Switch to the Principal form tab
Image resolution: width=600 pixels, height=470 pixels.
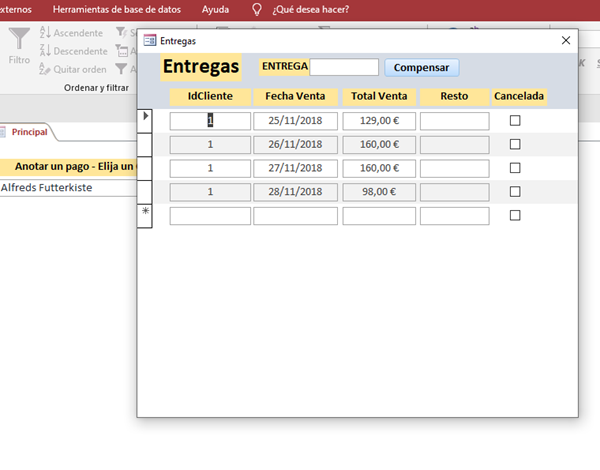click(x=29, y=132)
